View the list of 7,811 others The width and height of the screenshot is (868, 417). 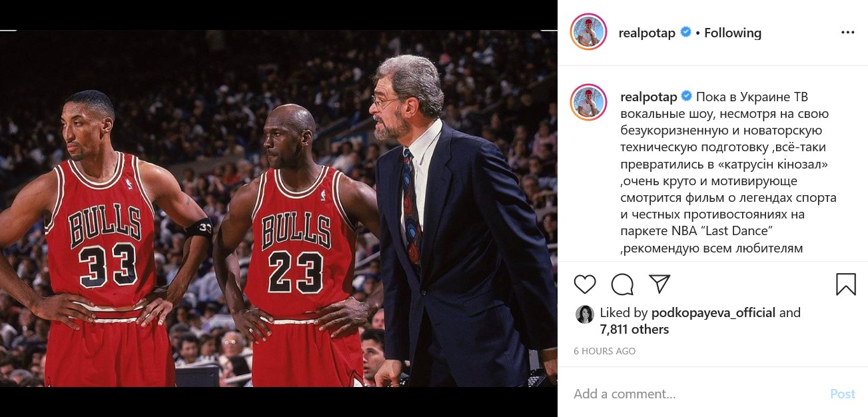(x=634, y=329)
